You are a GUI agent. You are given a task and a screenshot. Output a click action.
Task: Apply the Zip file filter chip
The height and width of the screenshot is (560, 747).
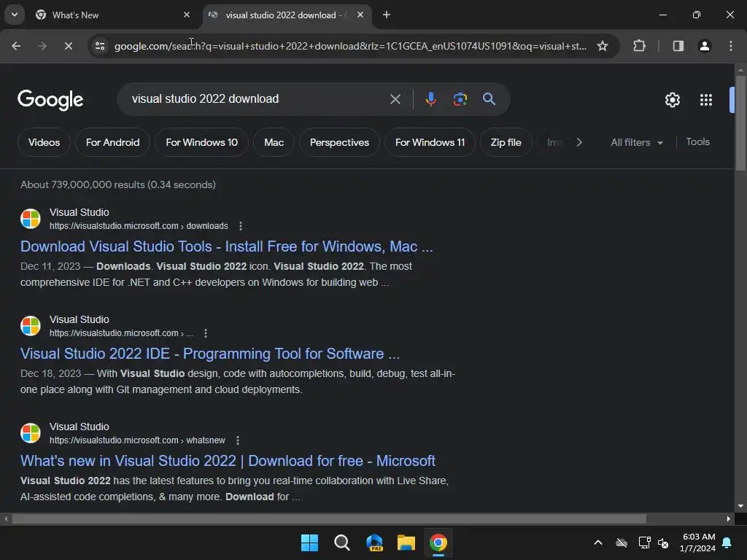coord(506,142)
